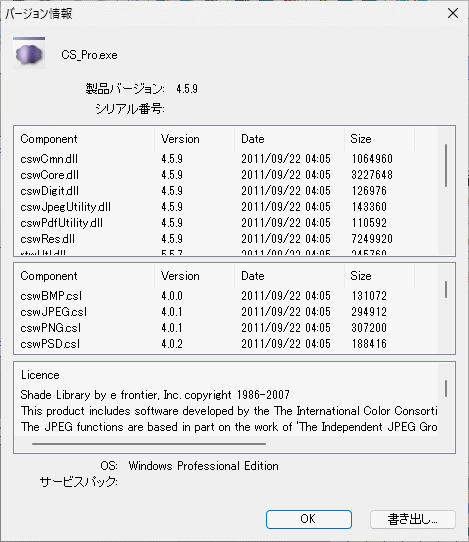Select the cswPSD.csl row
This screenshot has width=469, height=542.
pyautogui.click(x=226, y=344)
